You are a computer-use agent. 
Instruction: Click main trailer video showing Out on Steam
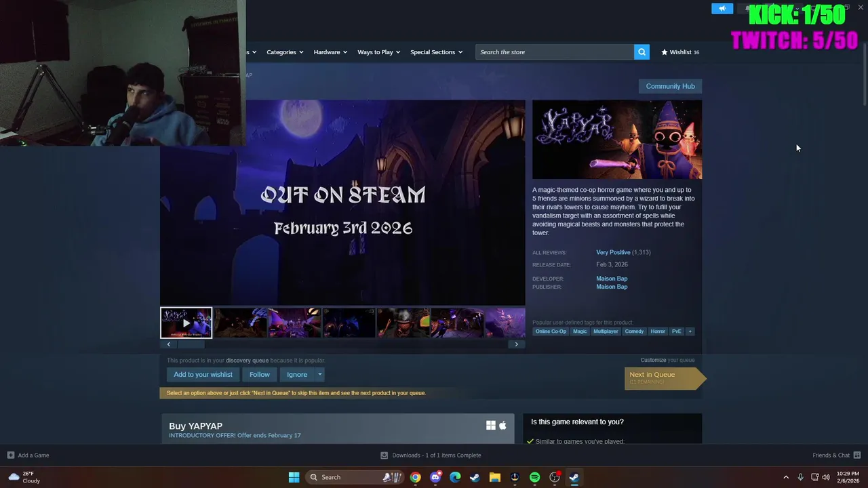click(342, 203)
